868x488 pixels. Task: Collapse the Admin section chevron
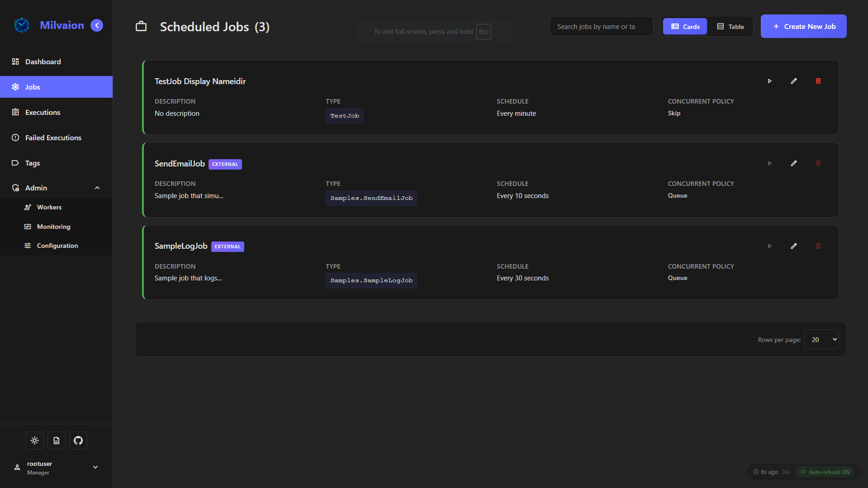point(97,187)
